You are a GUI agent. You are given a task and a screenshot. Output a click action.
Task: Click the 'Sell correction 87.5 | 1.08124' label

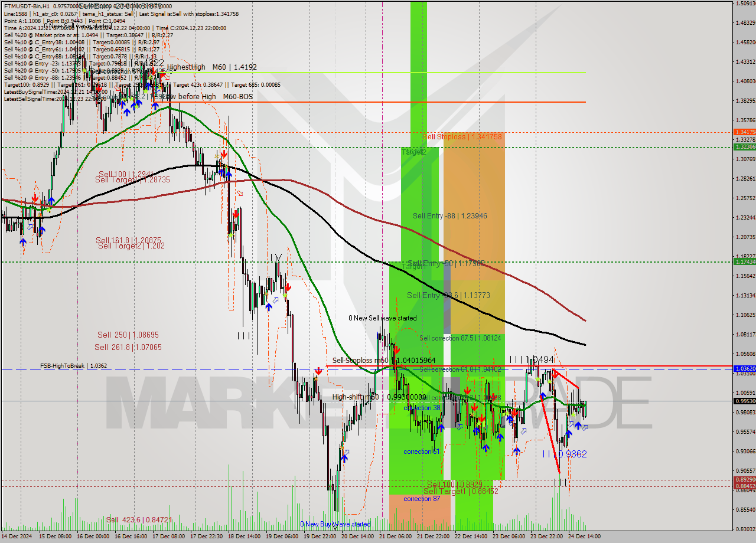click(460, 338)
